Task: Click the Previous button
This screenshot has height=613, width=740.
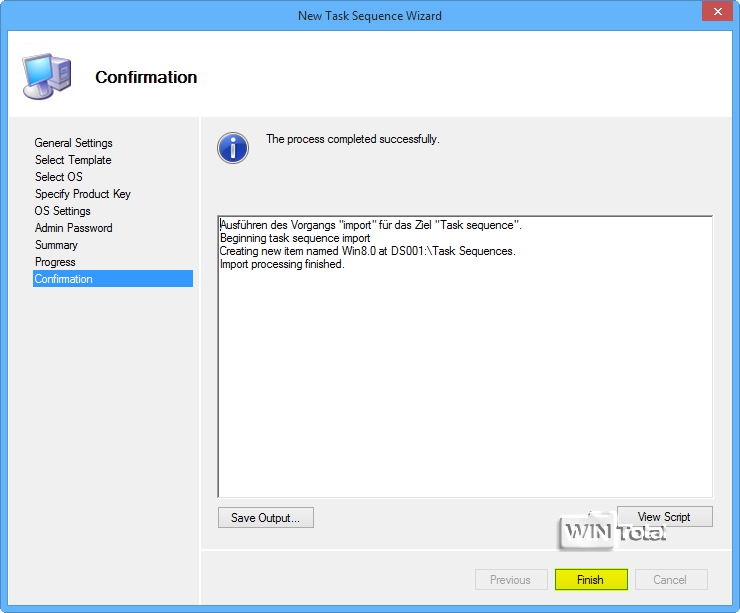Action: [511, 579]
